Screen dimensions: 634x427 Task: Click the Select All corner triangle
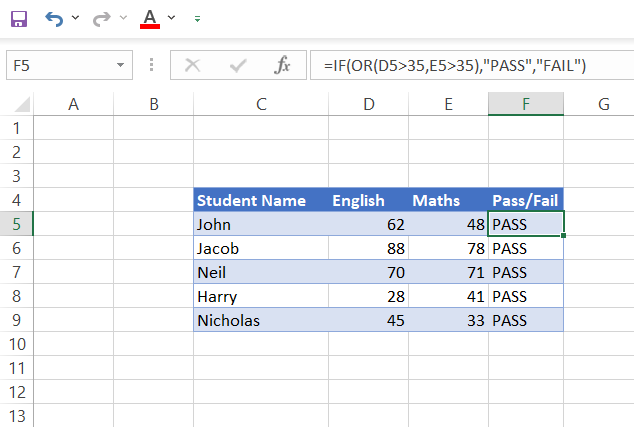(x=17, y=104)
